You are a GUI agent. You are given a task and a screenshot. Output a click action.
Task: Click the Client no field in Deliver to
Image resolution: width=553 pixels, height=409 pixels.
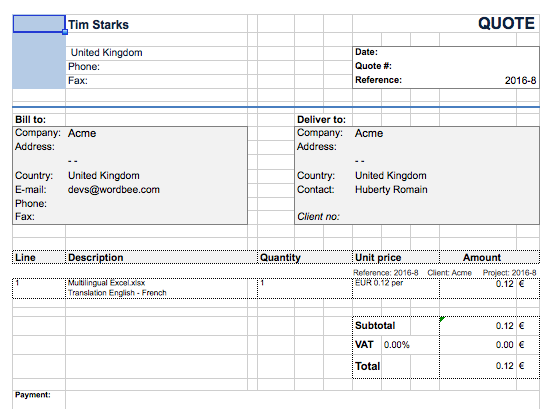coord(318,216)
